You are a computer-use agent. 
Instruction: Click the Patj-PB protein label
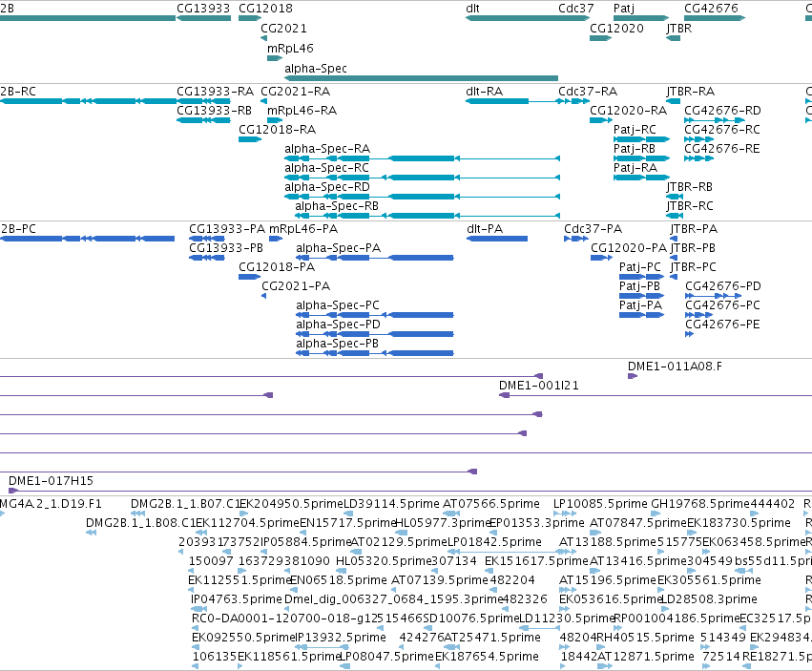(x=639, y=286)
